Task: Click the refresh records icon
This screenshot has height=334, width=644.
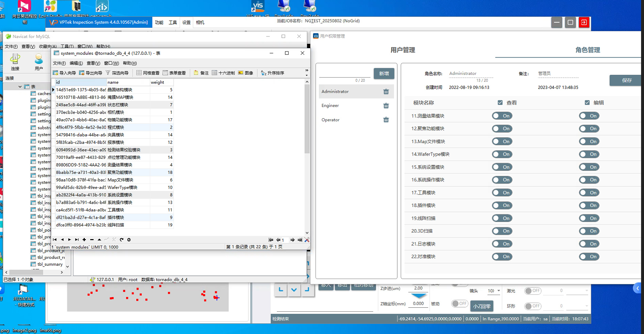Action: pos(122,240)
